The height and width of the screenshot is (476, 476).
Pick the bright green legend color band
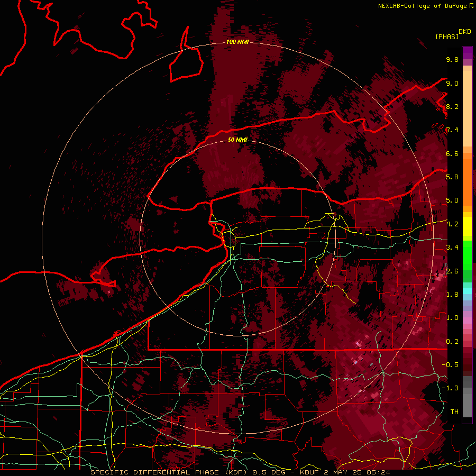pos(467,255)
